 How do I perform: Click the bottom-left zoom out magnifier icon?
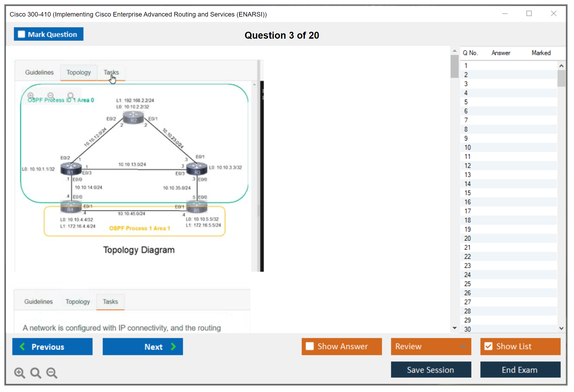coord(52,373)
